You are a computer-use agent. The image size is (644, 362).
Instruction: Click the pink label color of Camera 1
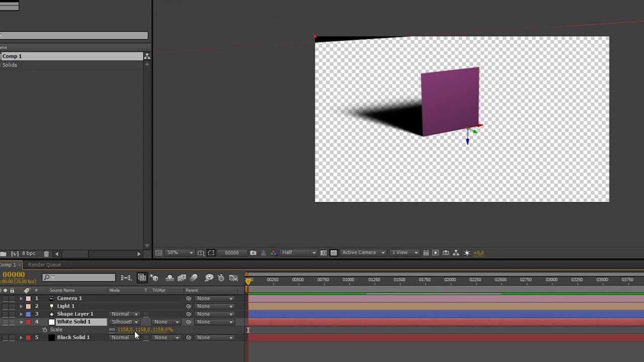[x=28, y=299]
